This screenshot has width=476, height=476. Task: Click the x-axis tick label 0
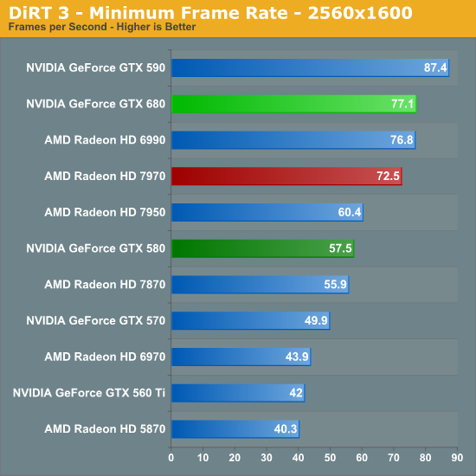170,458
